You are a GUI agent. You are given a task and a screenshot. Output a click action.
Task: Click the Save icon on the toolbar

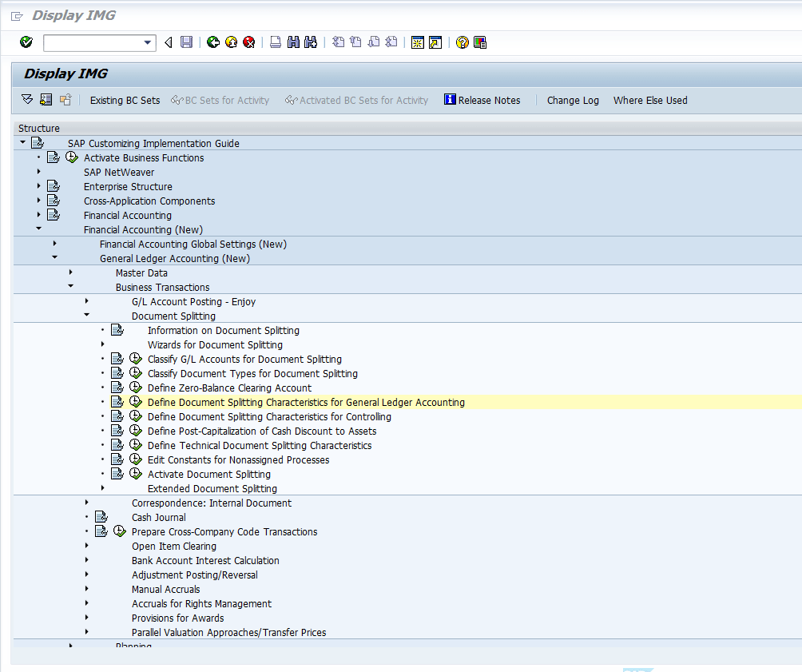pyautogui.click(x=186, y=42)
